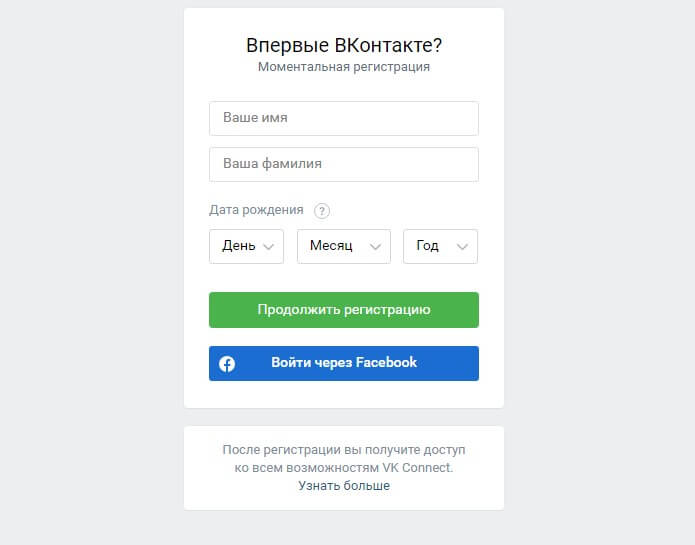Focus the Ваша фамилия last name field

pos(344,164)
